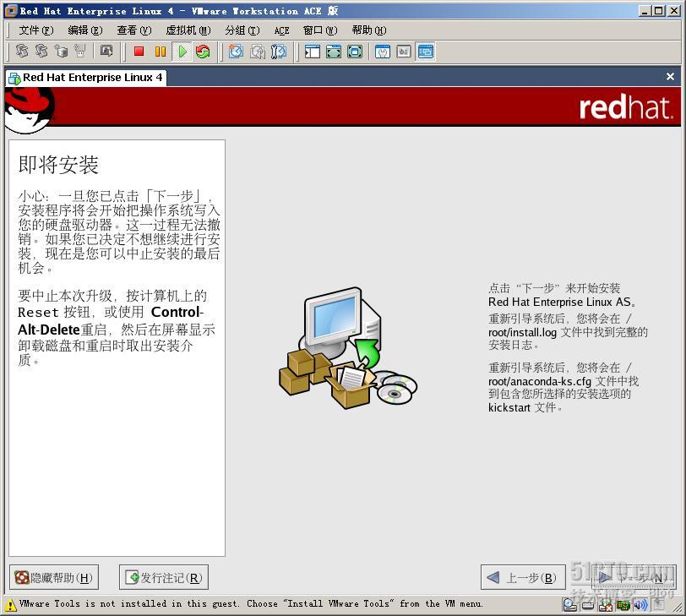Click the screen capture toolbar icon
This screenshot has height=616, width=686.
(x=106, y=52)
